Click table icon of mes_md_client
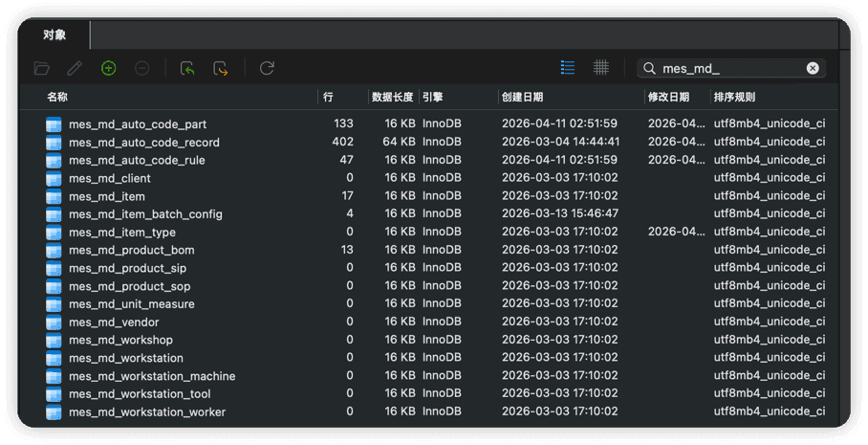The width and height of the screenshot is (868, 445). pos(54,178)
